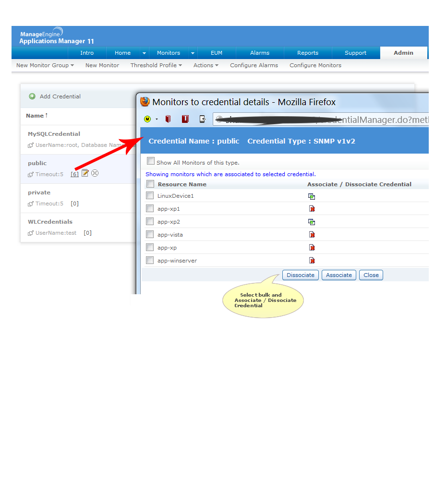Open the Support tab
This screenshot has width=447, height=504.
tap(355, 53)
